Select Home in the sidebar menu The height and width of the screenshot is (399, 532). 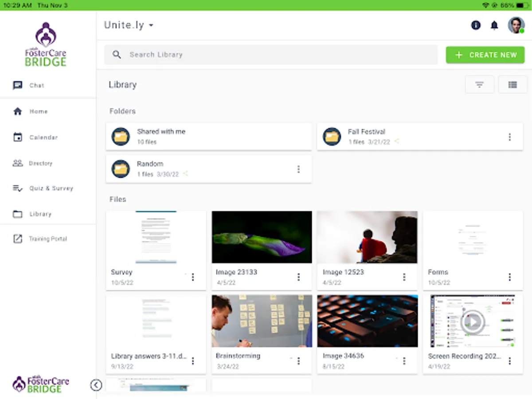point(39,111)
